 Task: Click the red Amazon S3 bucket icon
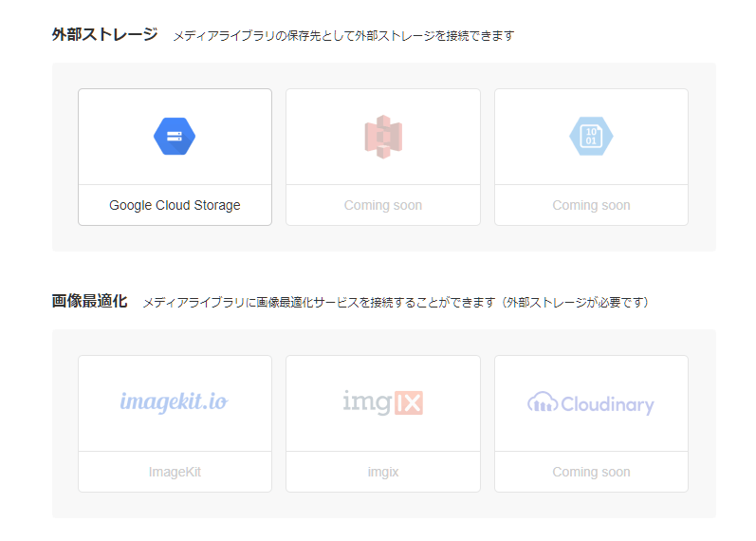point(383,137)
